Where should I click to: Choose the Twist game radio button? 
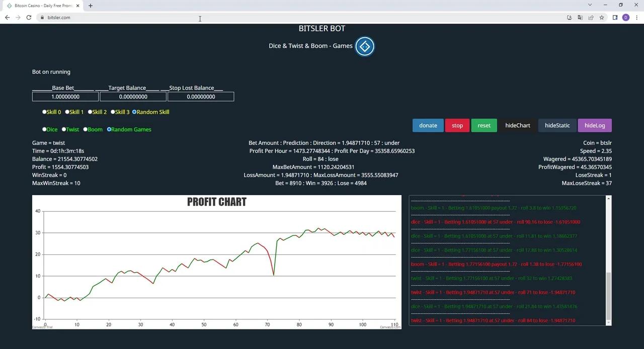coord(64,130)
